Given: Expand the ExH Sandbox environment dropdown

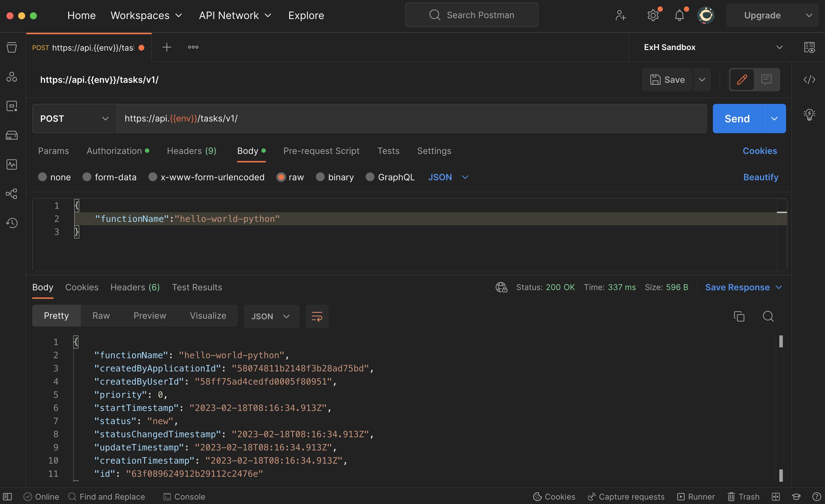Looking at the screenshot, I should (779, 47).
